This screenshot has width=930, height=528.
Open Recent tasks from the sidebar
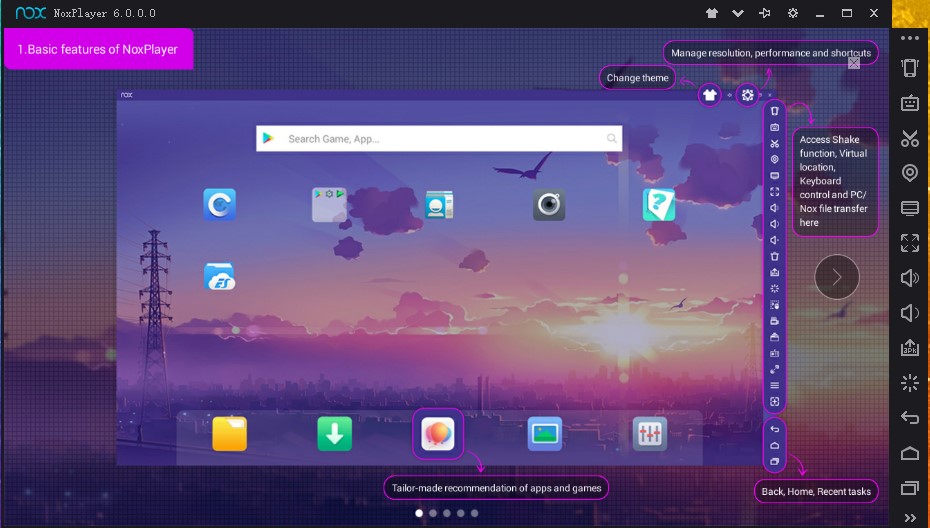click(909, 488)
